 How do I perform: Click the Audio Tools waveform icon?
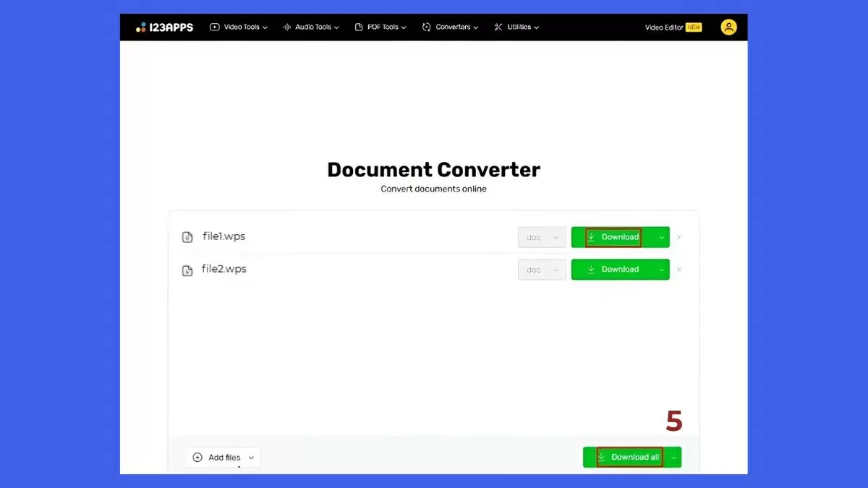[286, 27]
